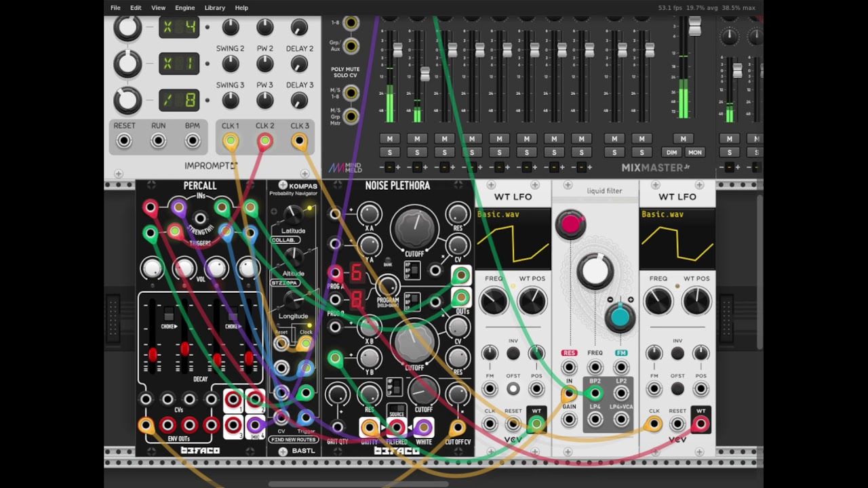Viewport: 868px width, 488px height.
Task: Click the M/S Grp Mstr CV jack
Action: point(351,117)
